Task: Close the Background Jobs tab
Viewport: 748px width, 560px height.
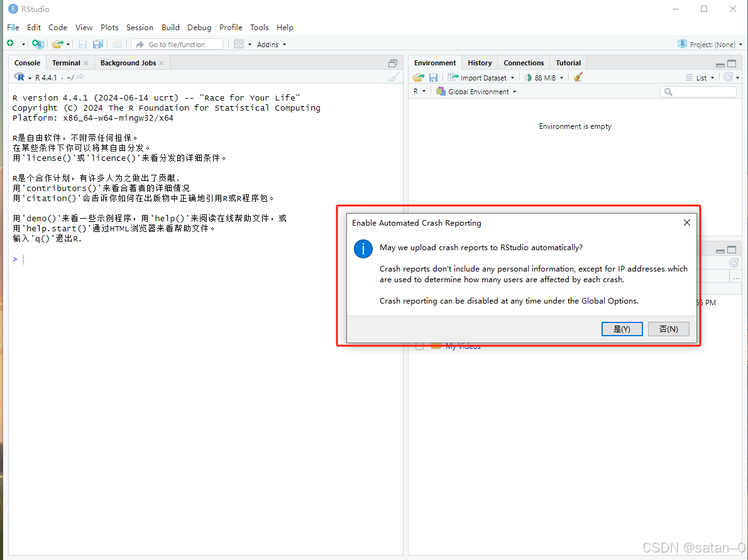Action: click(x=162, y=63)
